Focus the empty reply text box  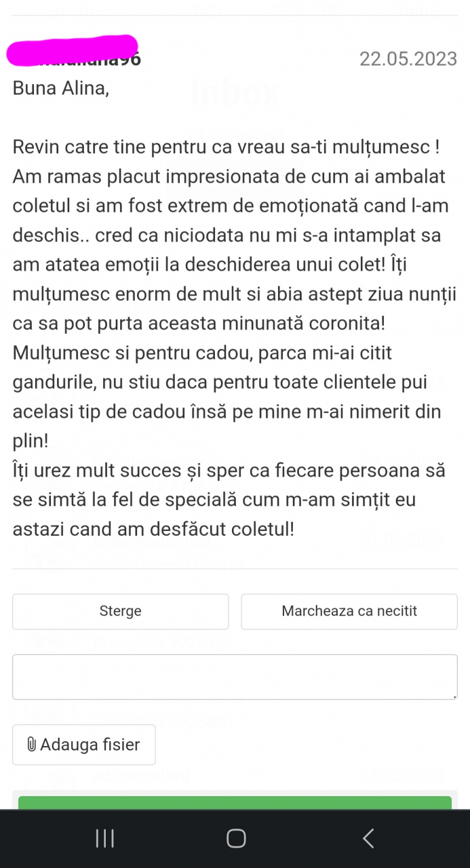pos(235,676)
